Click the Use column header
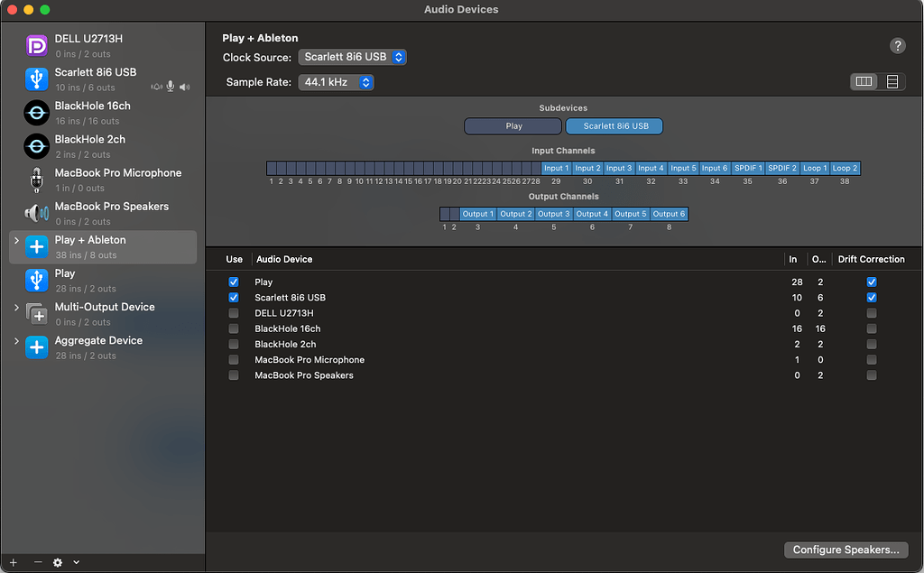 click(x=234, y=259)
